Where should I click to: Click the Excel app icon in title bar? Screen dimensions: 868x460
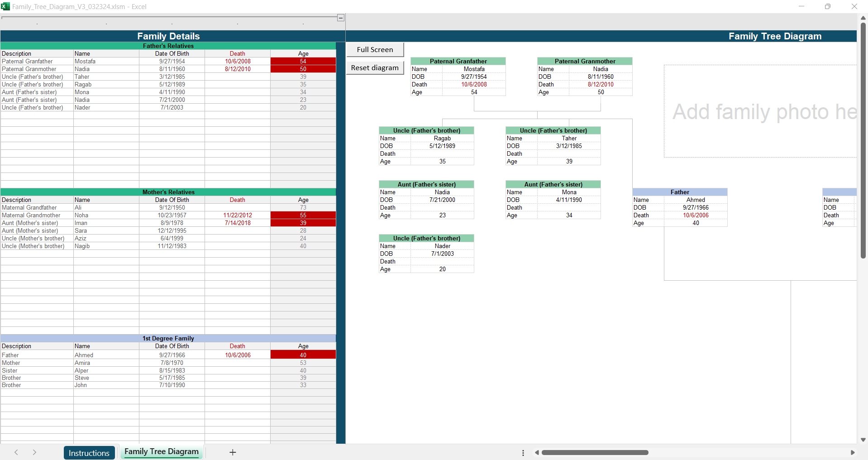coord(5,6)
